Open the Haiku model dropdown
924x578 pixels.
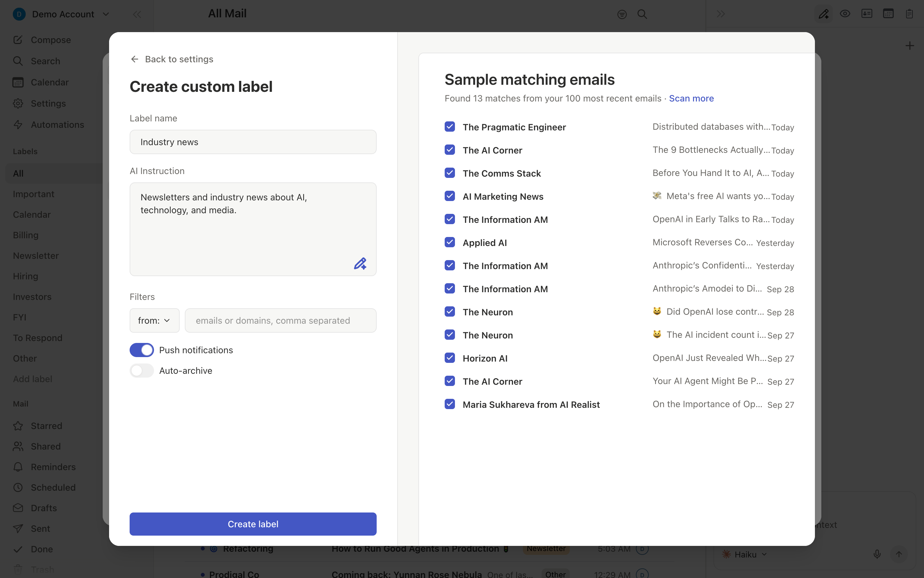coord(744,554)
